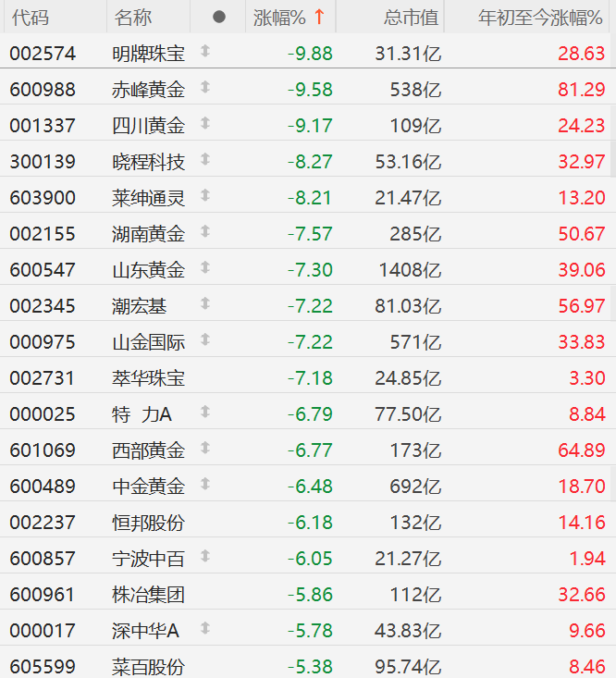
Task: Select stock name 中金黄金
Action: (x=148, y=487)
